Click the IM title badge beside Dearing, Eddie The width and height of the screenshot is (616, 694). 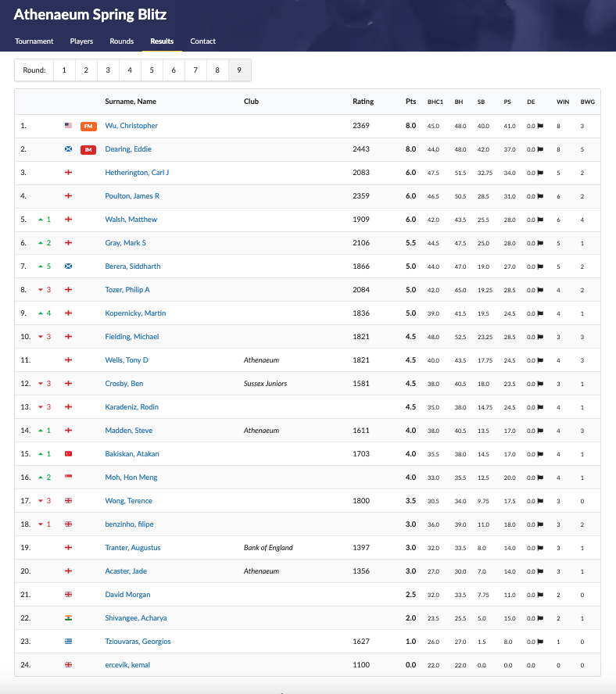coord(88,149)
